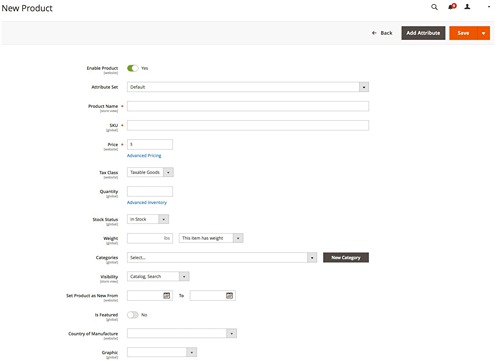Click the orange Save button

tap(463, 33)
